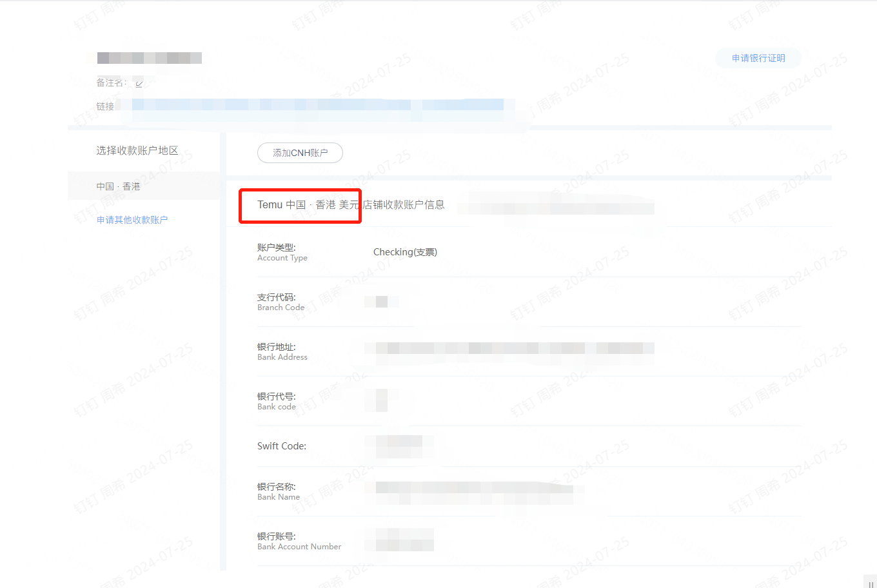Select the 中国 · 香港 region tab
The height and width of the screenshot is (588, 877).
144,186
